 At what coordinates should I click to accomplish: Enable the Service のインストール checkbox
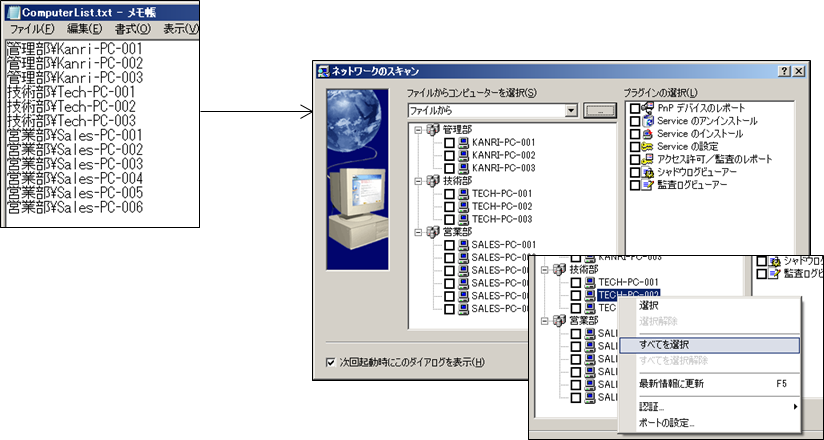click(x=635, y=134)
